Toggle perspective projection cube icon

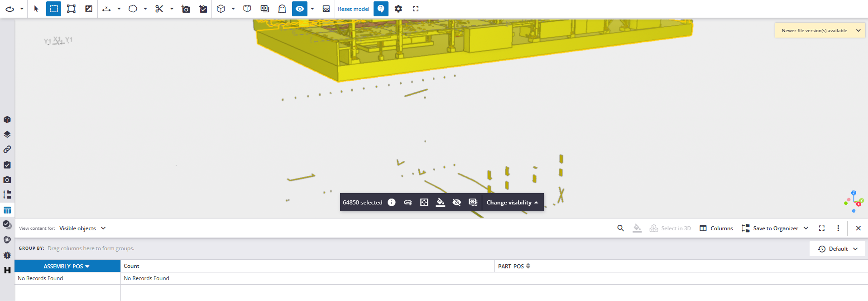coord(247,9)
